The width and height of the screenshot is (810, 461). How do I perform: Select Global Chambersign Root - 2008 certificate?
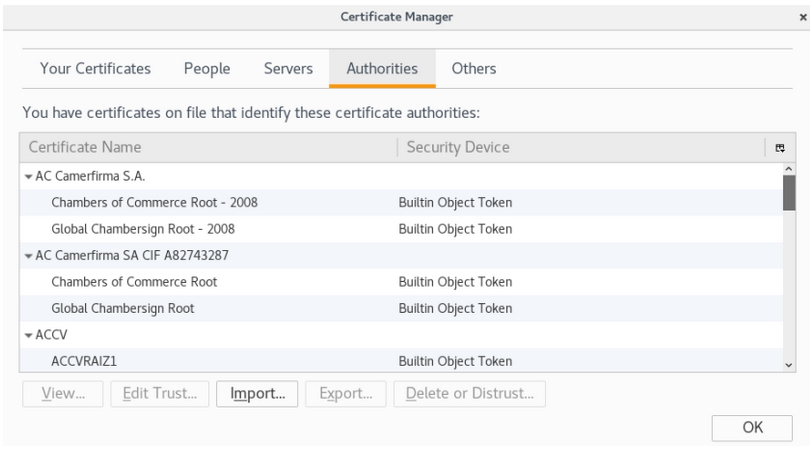click(x=143, y=228)
